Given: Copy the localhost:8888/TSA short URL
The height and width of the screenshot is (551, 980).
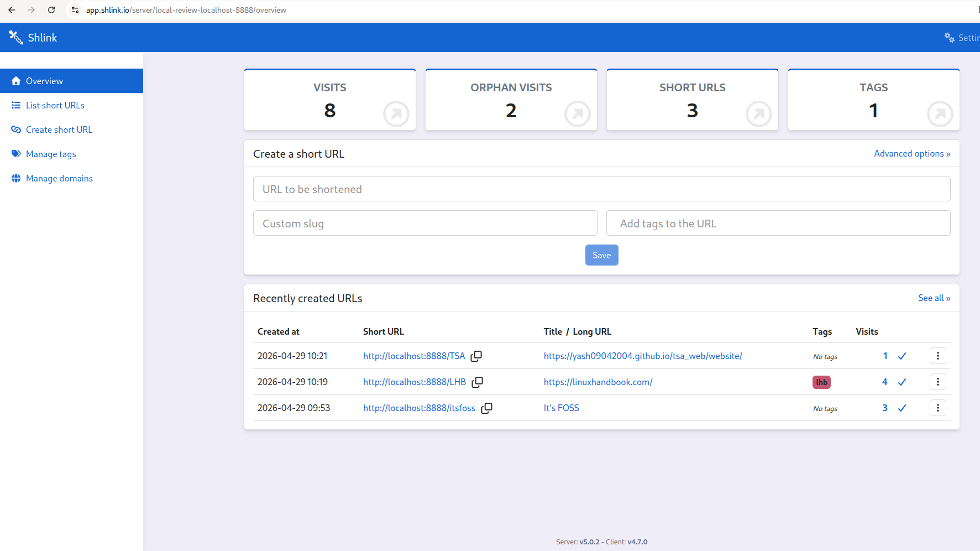Looking at the screenshot, I should click(x=476, y=356).
